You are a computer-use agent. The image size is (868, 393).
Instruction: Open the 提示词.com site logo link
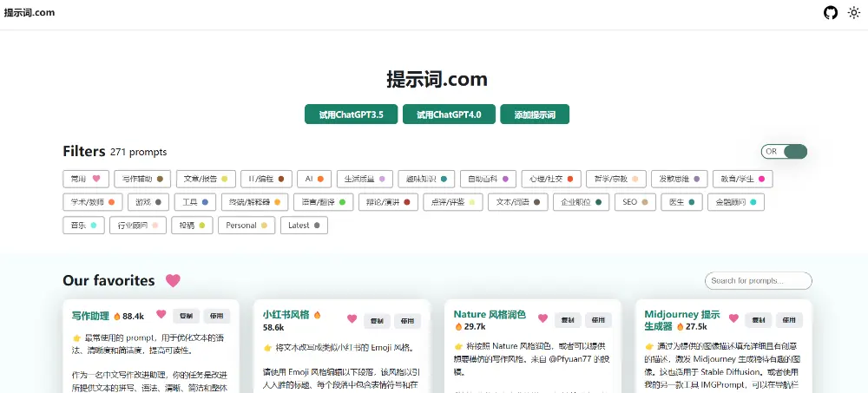tap(30, 12)
